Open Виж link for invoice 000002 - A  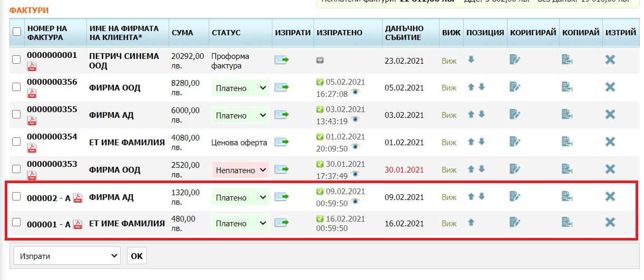tap(449, 197)
